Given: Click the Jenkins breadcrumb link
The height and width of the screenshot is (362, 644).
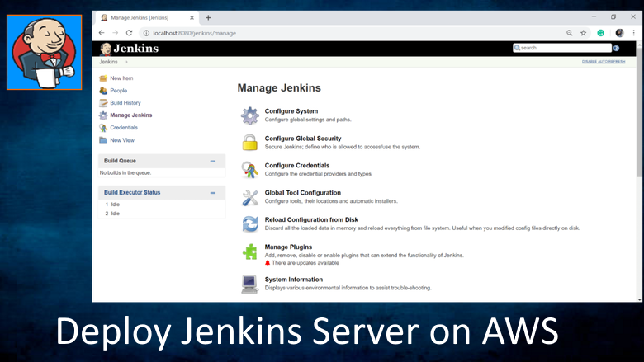Looking at the screenshot, I should tap(108, 62).
